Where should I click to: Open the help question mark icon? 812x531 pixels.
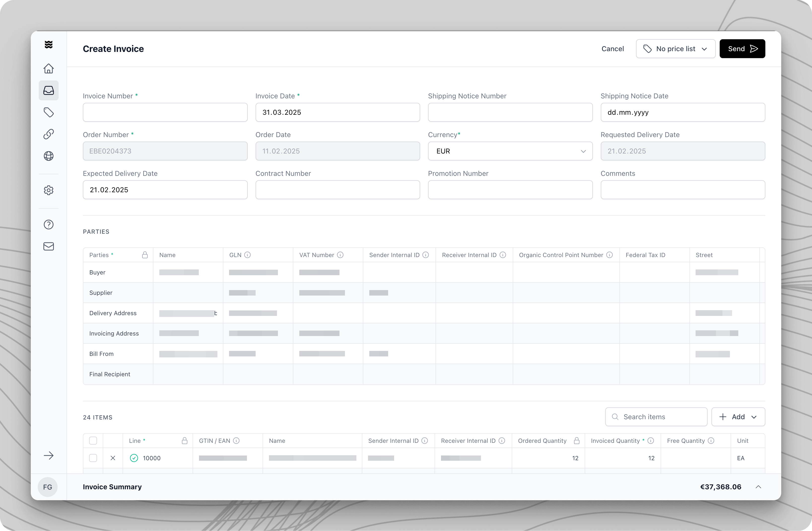[x=48, y=224]
